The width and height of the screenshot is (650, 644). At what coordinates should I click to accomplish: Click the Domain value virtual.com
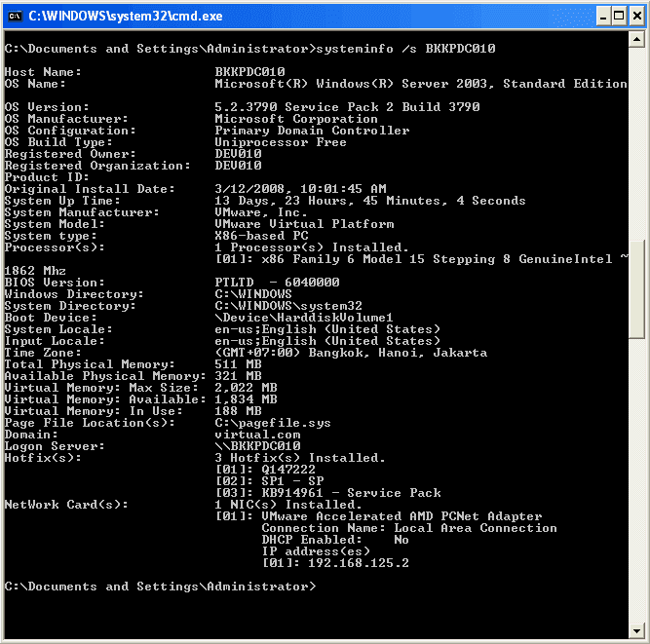[257, 435]
